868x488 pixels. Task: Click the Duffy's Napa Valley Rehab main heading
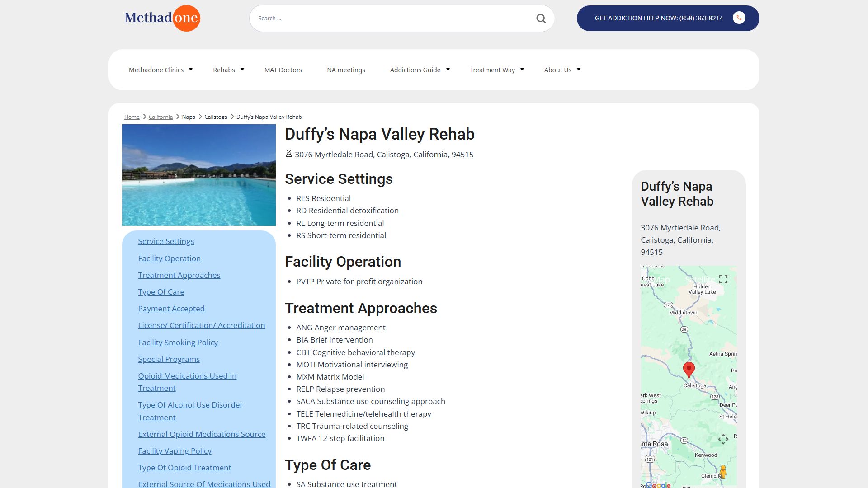380,134
